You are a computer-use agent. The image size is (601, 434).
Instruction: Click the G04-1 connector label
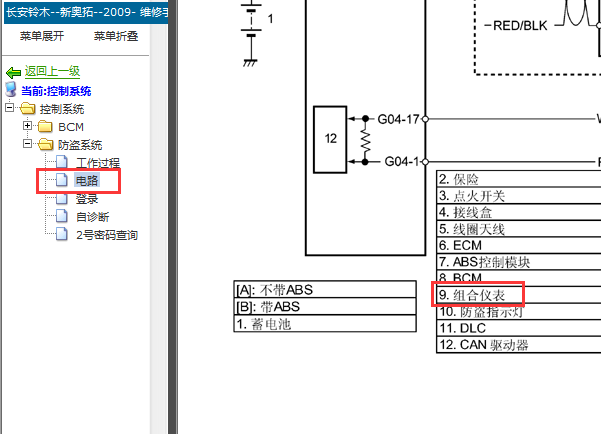click(402, 161)
